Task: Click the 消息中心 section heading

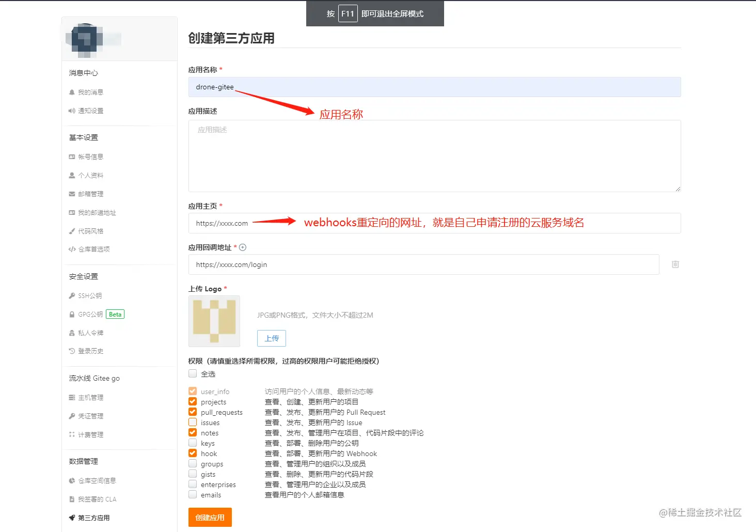Action: [x=84, y=73]
